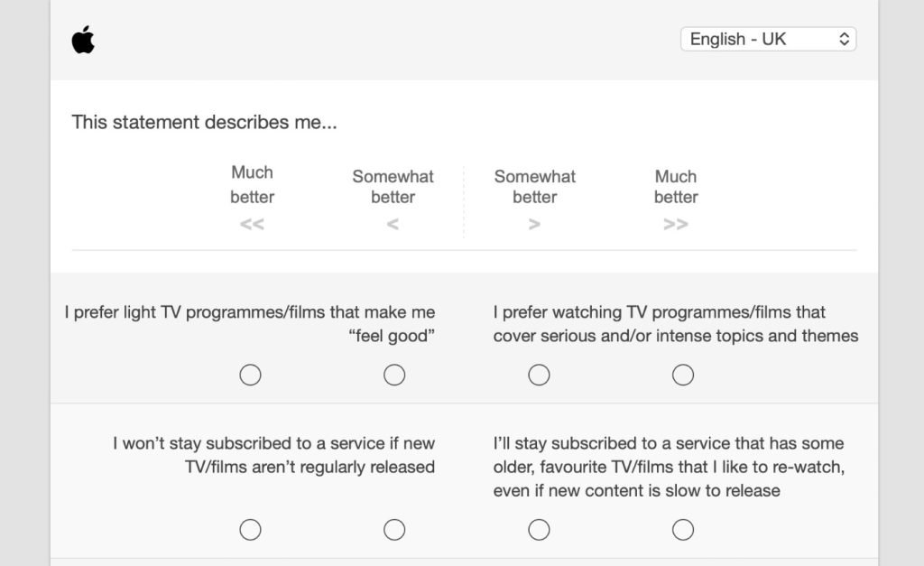This screenshot has width=924, height=566.
Task: Choose much better for I'll stay subscribed
Action: pos(683,530)
